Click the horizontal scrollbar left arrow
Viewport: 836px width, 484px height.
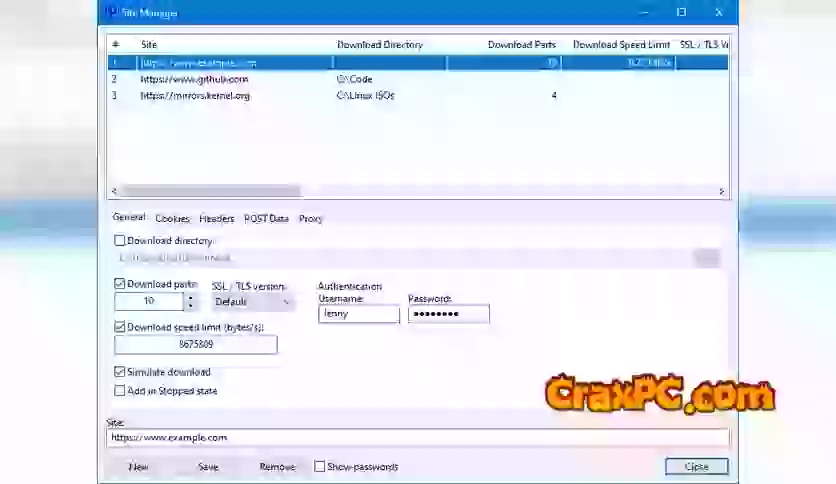coord(114,191)
